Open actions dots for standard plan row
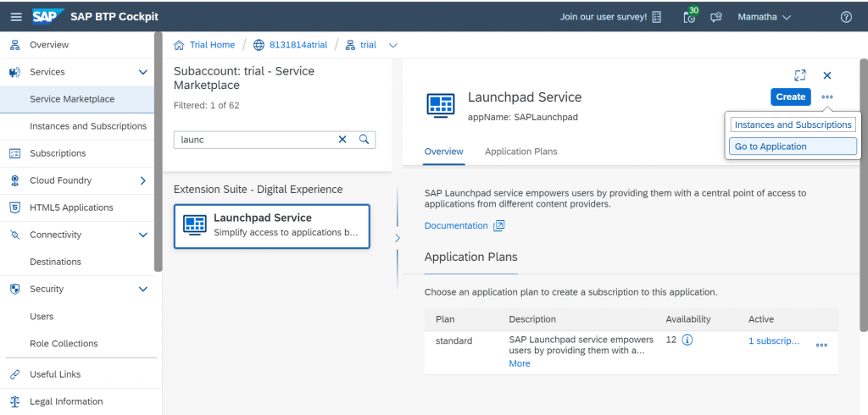 (821, 346)
